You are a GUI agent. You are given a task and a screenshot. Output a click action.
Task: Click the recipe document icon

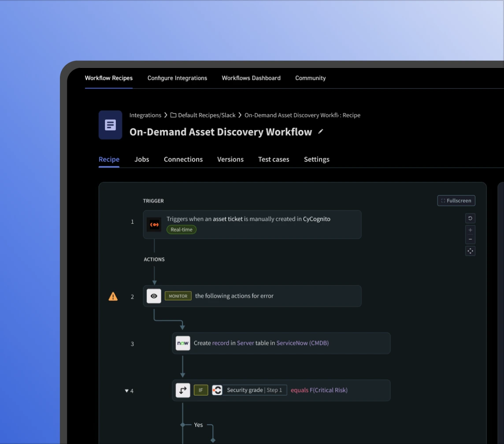[110, 125]
